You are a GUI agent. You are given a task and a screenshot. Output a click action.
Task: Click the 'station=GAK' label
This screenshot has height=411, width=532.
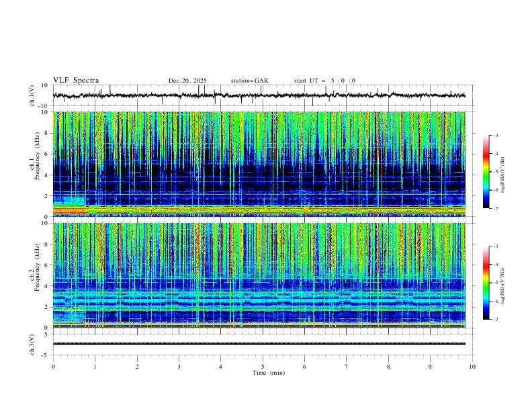pyautogui.click(x=249, y=81)
